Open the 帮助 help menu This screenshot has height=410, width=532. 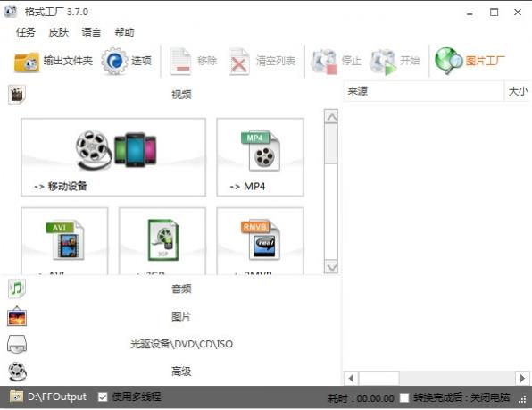(x=124, y=32)
